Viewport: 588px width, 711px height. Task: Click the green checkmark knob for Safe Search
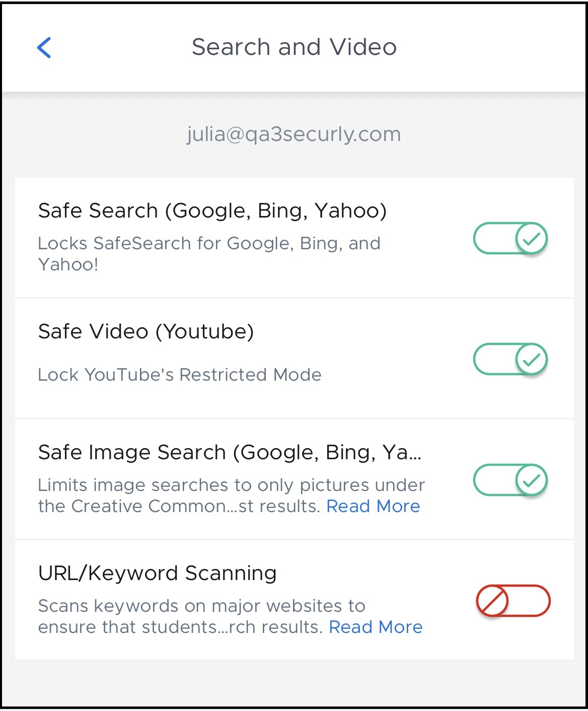[x=531, y=238]
